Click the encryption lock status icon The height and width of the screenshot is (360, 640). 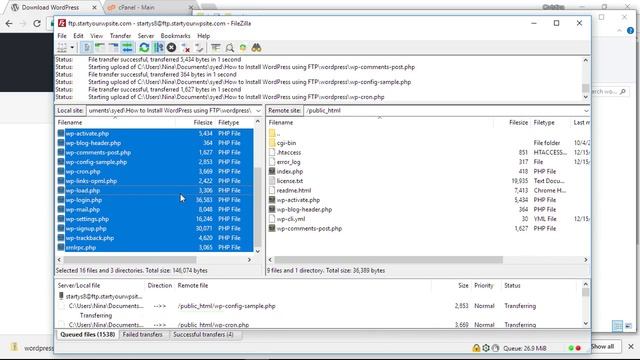[476, 348]
